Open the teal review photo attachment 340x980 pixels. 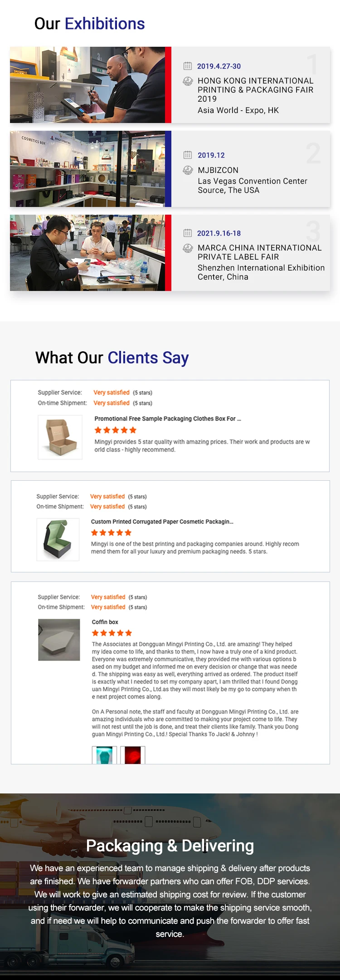point(104,755)
